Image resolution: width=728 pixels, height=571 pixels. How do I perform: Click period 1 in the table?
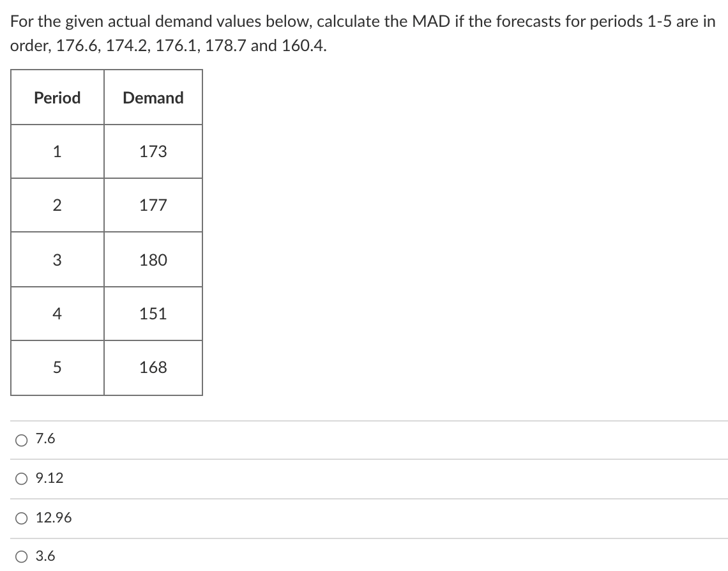click(x=57, y=151)
